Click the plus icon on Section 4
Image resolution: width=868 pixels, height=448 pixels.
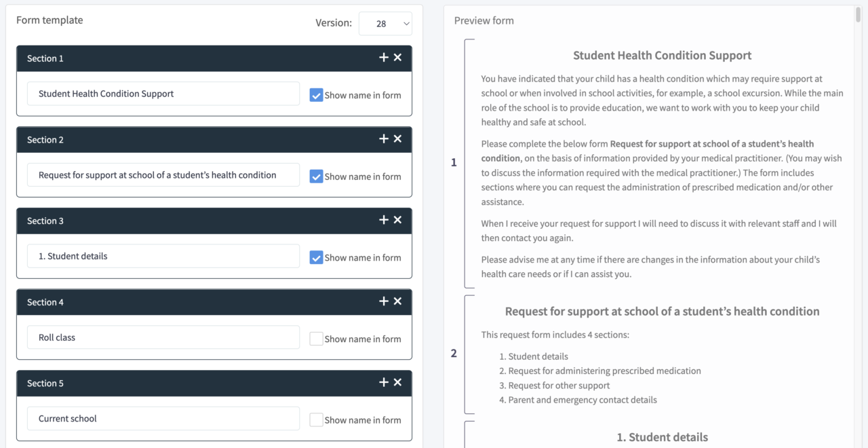(384, 301)
